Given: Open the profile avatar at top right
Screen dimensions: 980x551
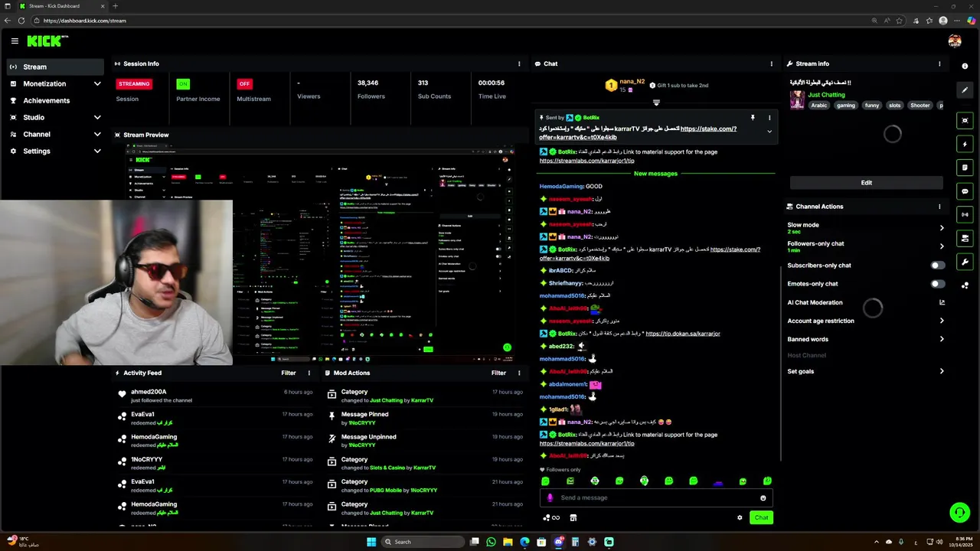Looking at the screenshot, I should click(x=955, y=41).
